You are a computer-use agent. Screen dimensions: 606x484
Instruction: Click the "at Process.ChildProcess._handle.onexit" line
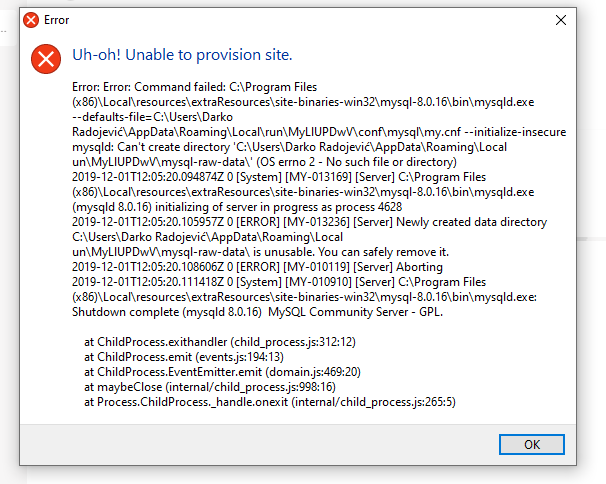pos(270,402)
